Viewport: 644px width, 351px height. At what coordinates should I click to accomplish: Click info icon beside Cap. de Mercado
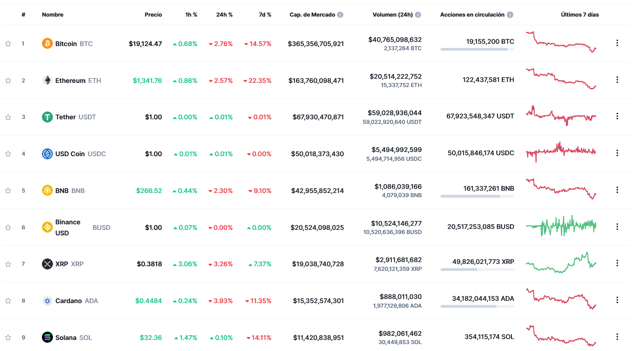[x=340, y=15]
